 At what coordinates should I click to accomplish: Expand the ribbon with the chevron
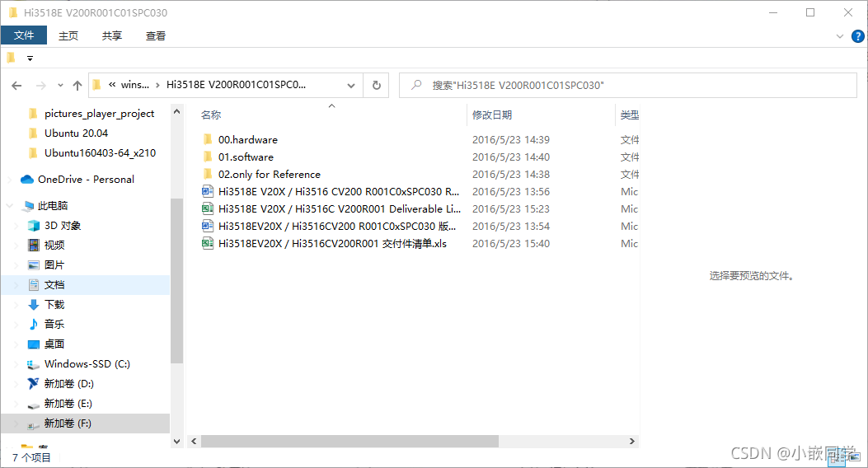pos(840,36)
